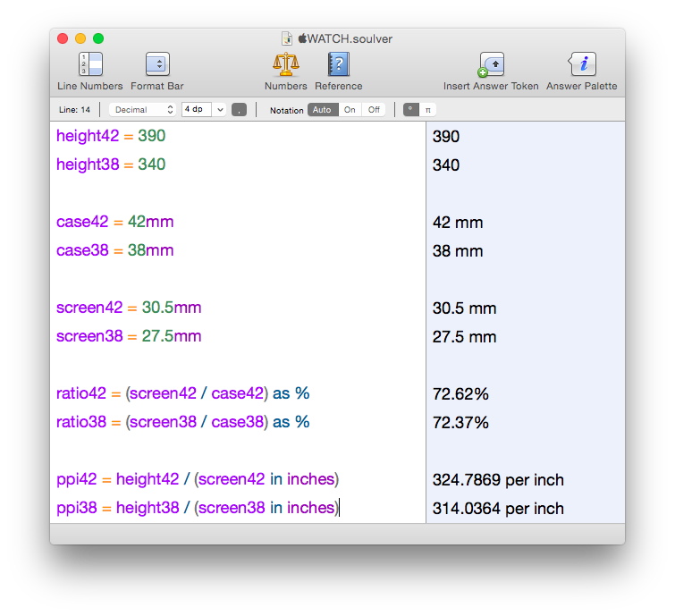Open the Decimal number format dropdown
This screenshot has height=616, width=675.
[x=142, y=110]
